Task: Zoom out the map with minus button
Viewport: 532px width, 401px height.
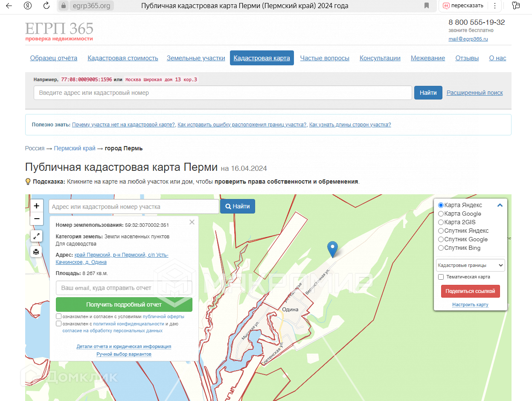Action: [x=37, y=219]
